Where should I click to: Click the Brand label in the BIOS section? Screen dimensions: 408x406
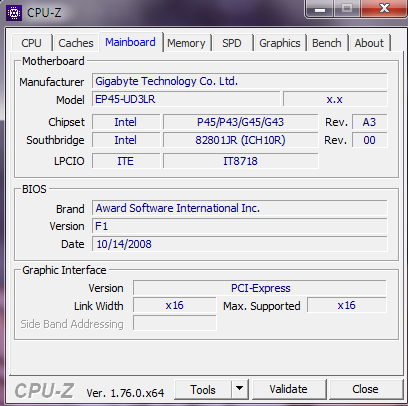[x=70, y=209]
